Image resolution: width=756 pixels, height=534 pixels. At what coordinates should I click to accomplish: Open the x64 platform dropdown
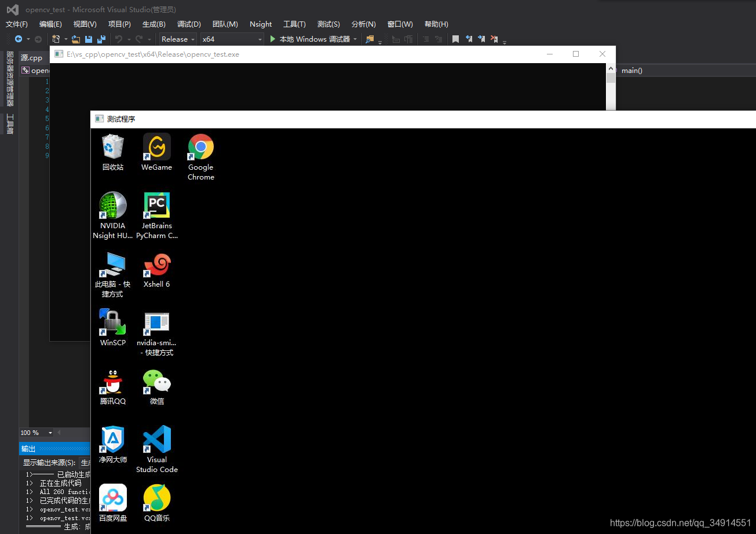232,39
